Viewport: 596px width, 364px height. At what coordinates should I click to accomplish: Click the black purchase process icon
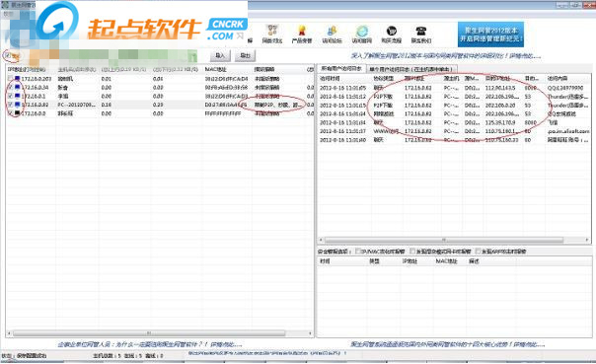click(392, 31)
